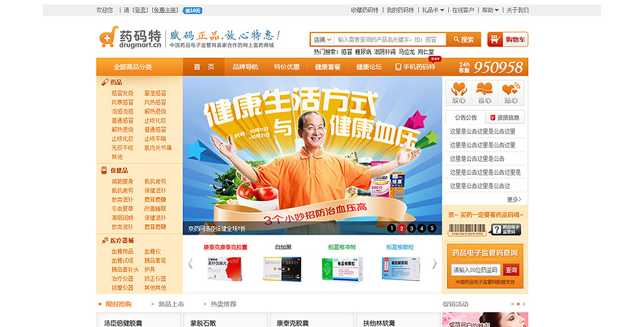Viewport: 644px width, 327px height.
Task: Open the 购物车 shopping cart
Action: [x=507, y=40]
